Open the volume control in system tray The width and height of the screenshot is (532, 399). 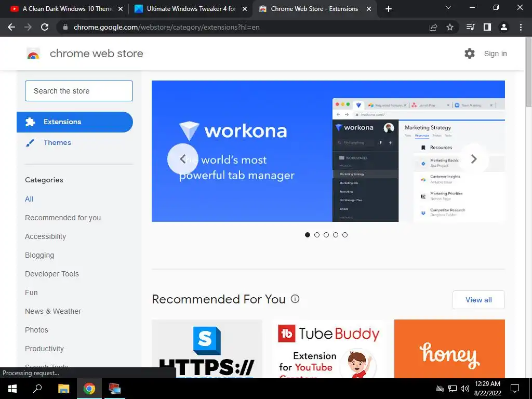pyautogui.click(x=465, y=389)
